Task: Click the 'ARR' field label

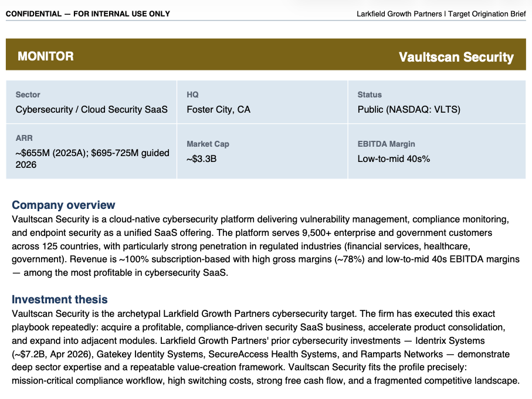Action: tap(24, 138)
